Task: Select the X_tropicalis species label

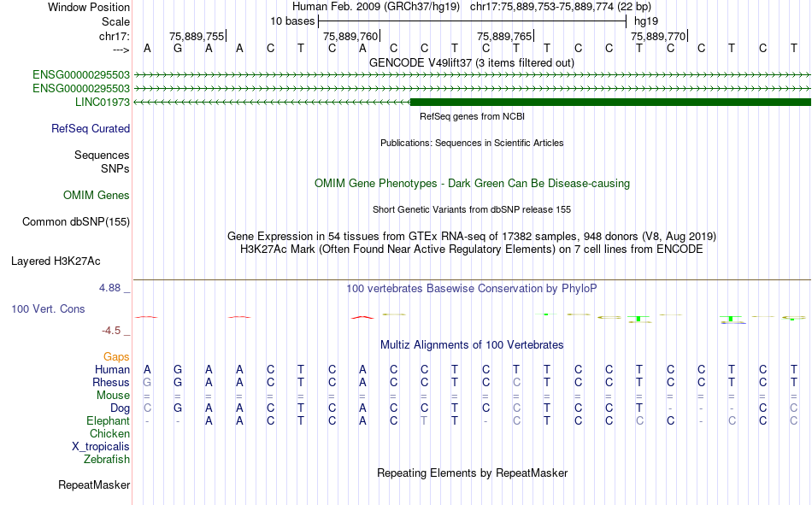Action: 101,447
